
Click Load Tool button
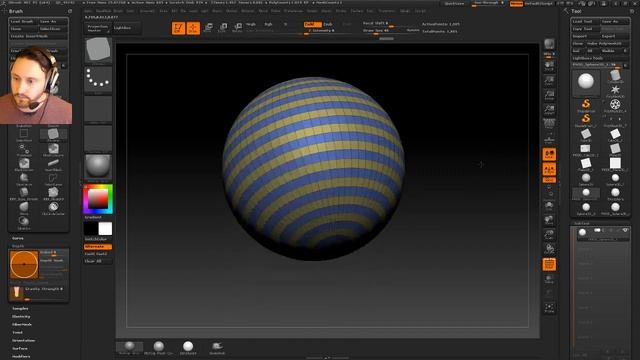585,21
